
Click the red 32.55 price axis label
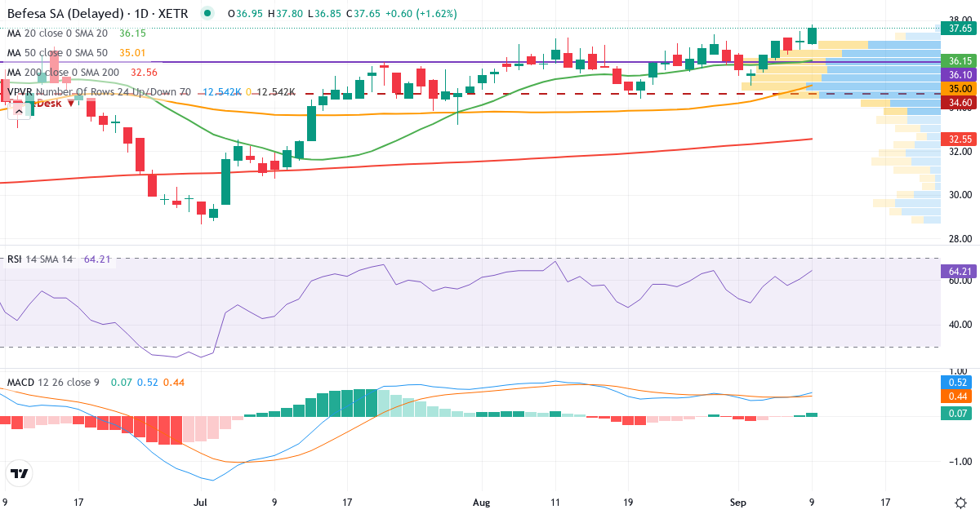(x=960, y=140)
